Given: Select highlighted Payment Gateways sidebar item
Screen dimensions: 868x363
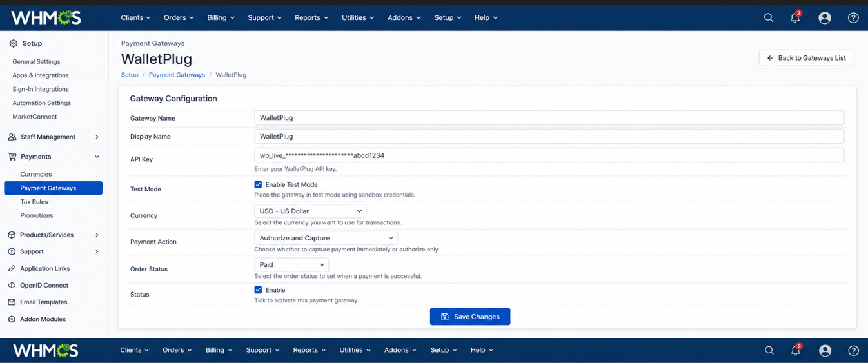Looking at the screenshot, I should [53, 188].
